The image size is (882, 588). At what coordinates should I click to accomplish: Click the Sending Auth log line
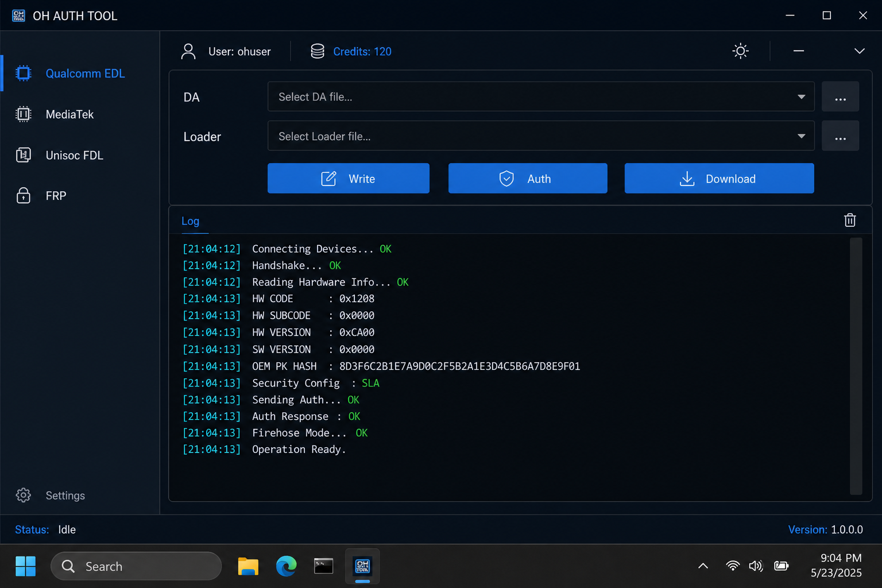pos(271,400)
